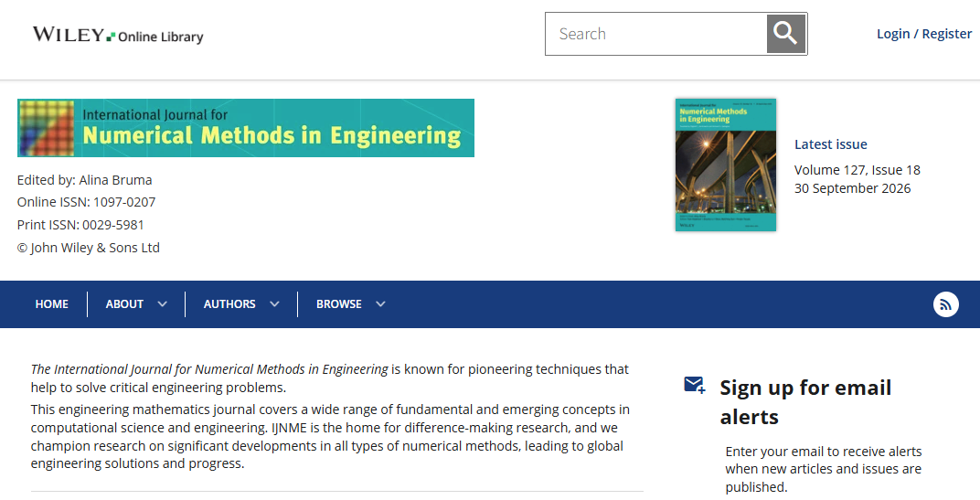Click the magnifying glass search button
This screenshot has height=500, width=980.
pos(786,34)
